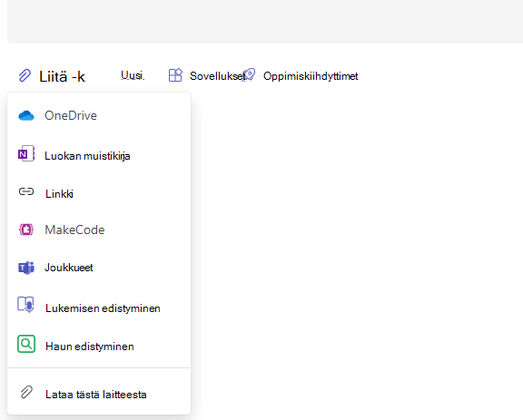Image resolution: width=523 pixels, height=420 pixels.
Task: Click the Oppimiskiihdyttimet rocket icon
Action: coord(249,75)
